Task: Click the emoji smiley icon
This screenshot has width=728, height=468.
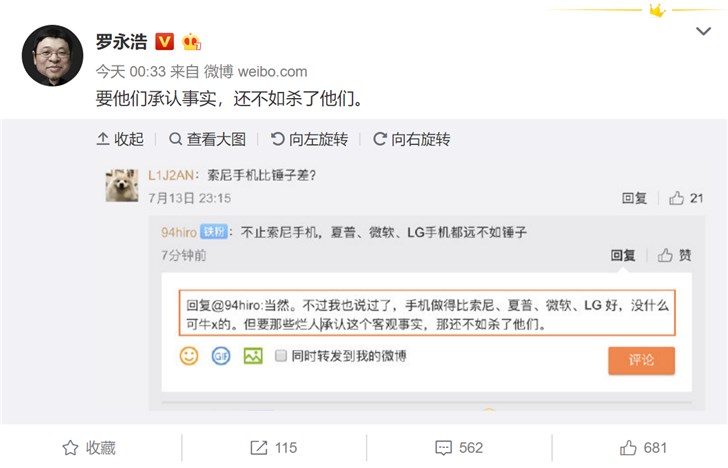Action: (189, 356)
